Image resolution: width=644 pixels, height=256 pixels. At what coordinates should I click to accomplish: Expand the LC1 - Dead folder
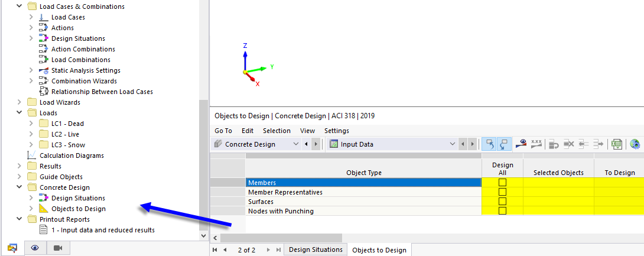coord(31,124)
